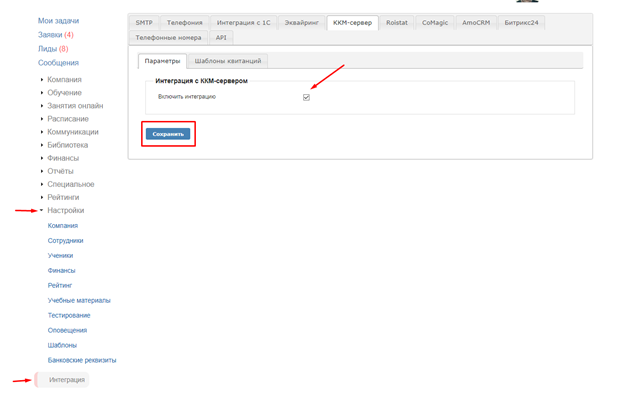Expand the Специальное section arrow

click(x=42, y=185)
